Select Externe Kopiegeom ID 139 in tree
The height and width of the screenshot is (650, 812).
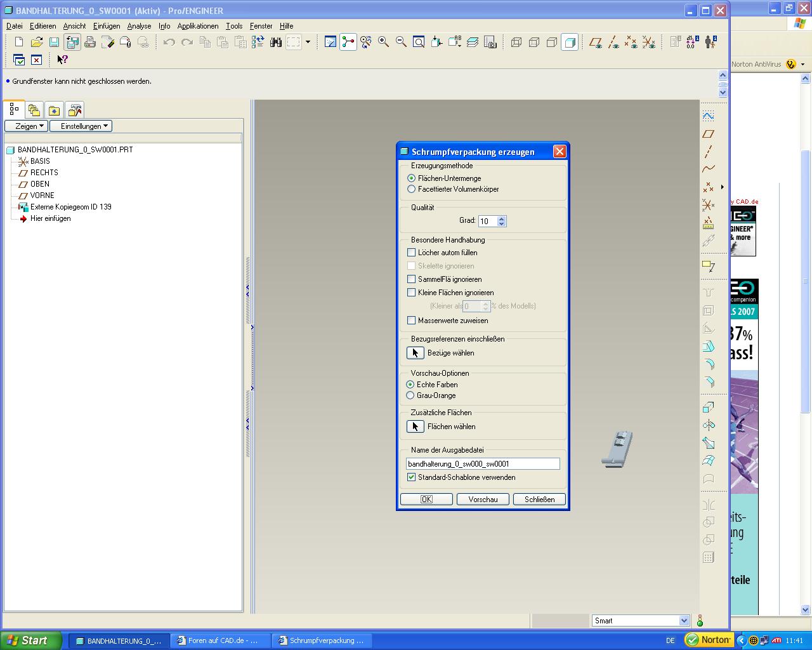tap(70, 207)
